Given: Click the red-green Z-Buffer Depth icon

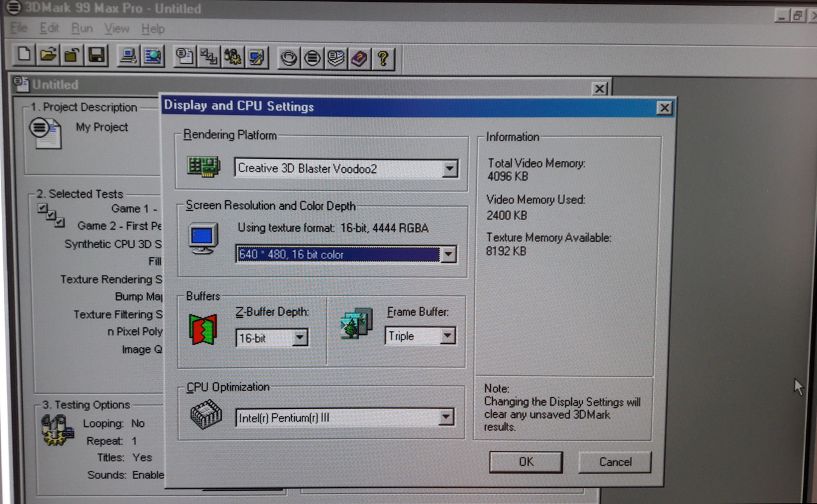Looking at the screenshot, I should (203, 329).
